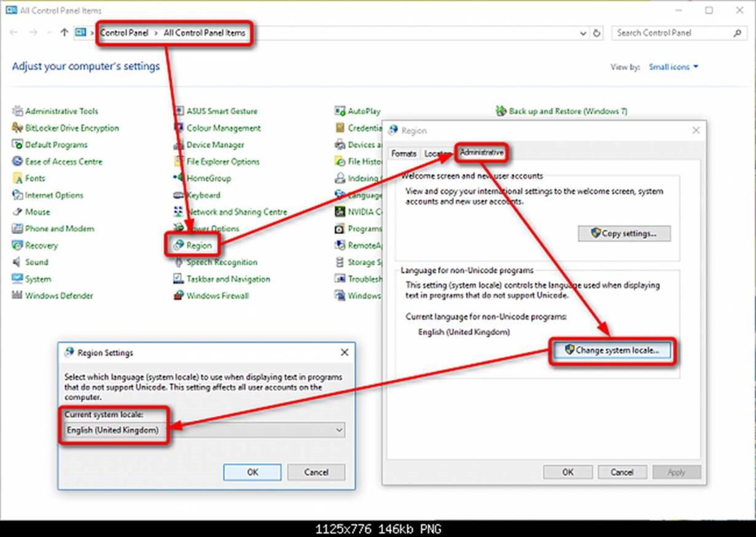Click Copy settings in the Region dialog
This screenshot has height=537, width=756.
point(623,233)
